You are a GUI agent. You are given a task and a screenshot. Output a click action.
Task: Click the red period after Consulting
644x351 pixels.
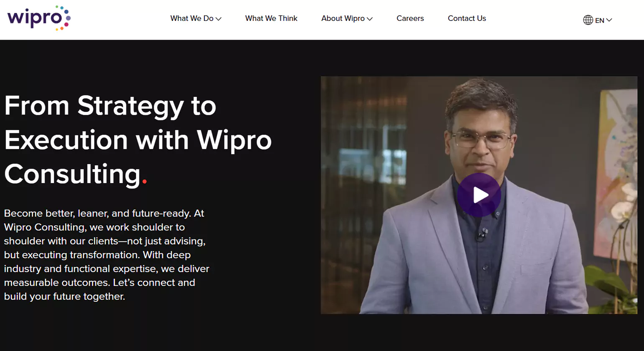pyautogui.click(x=144, y=181)
